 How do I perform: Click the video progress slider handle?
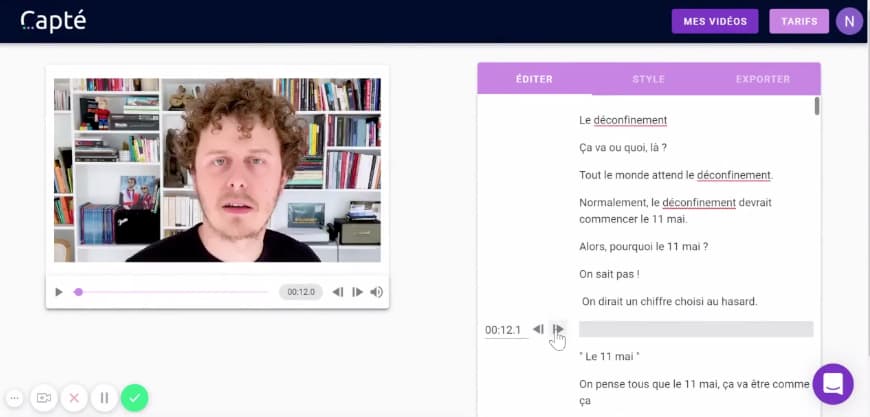pyautogui.click(x=78, y=292)
